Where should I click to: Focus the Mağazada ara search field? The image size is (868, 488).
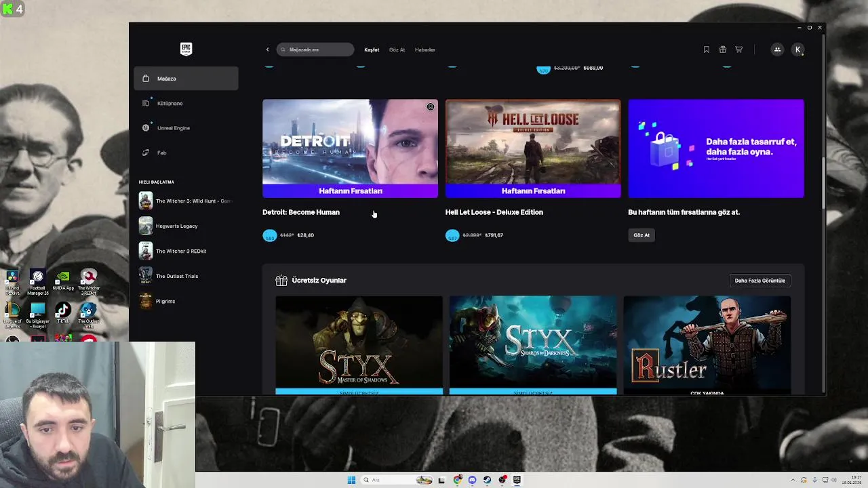pos(315,49)
